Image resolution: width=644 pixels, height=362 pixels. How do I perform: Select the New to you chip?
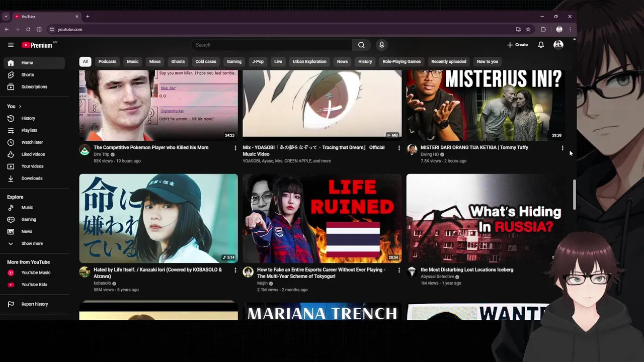tap(488, 61)
